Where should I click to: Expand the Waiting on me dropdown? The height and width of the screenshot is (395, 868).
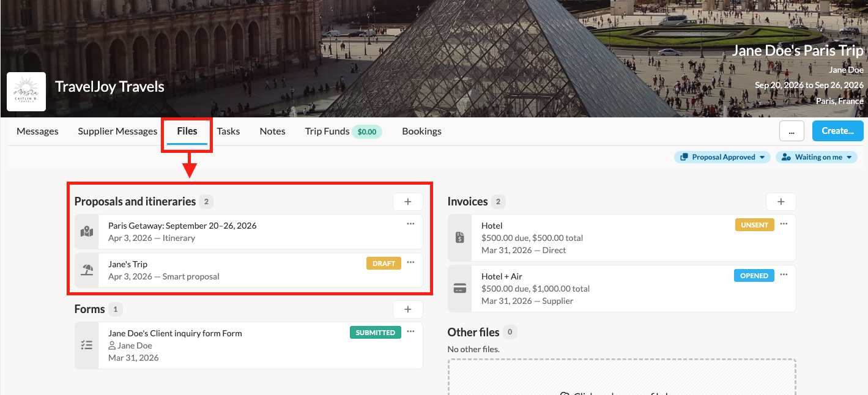click(816, 157)
